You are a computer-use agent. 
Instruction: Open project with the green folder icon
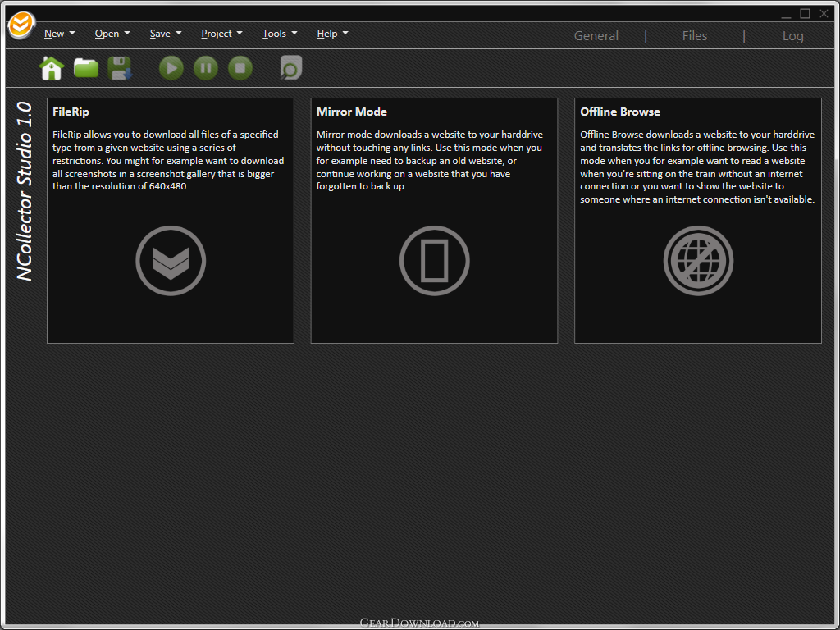85,68
